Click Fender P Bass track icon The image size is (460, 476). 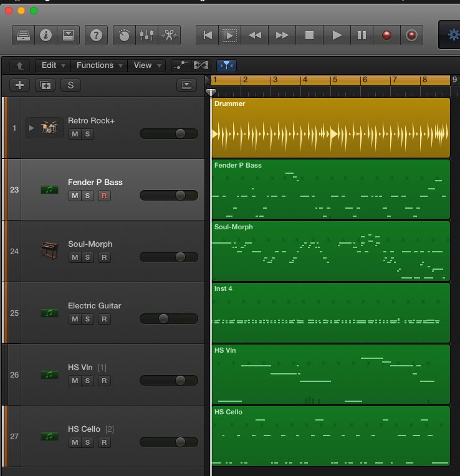coord(49,190)
